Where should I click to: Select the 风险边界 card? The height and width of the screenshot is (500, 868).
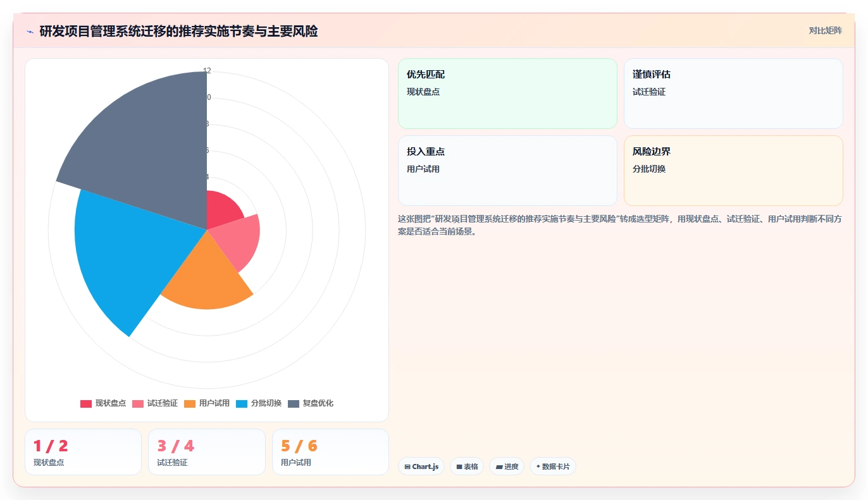(733, 171)
